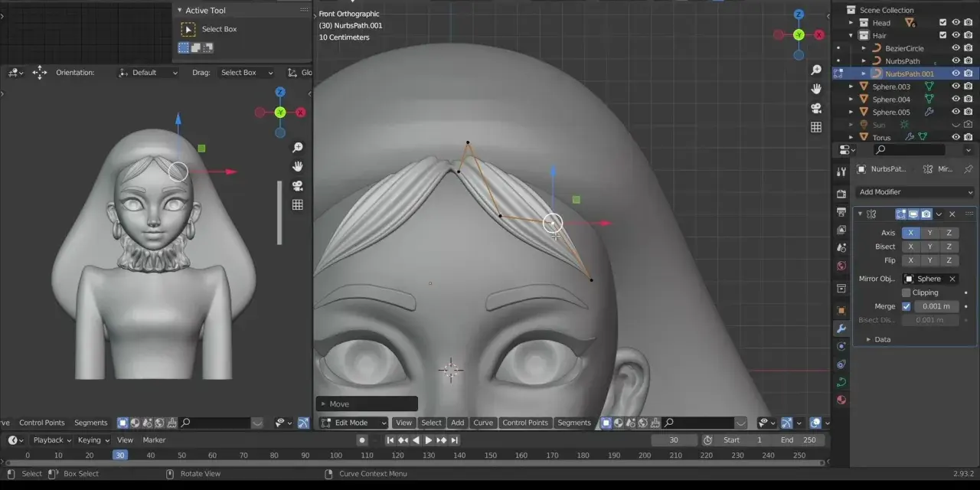980x490 pixels.
Task: Open the Edit Mode dropdown
Action: (354, 423)
